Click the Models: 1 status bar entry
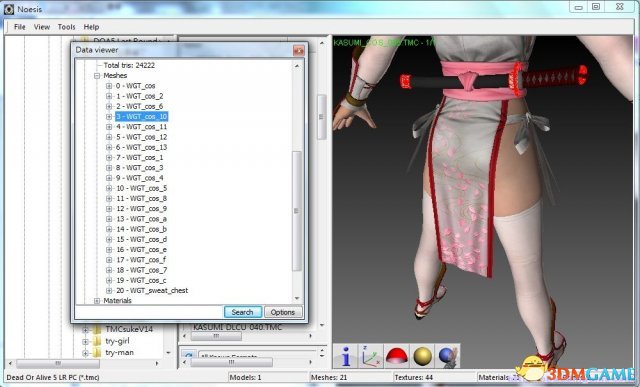 click(245, 377)
